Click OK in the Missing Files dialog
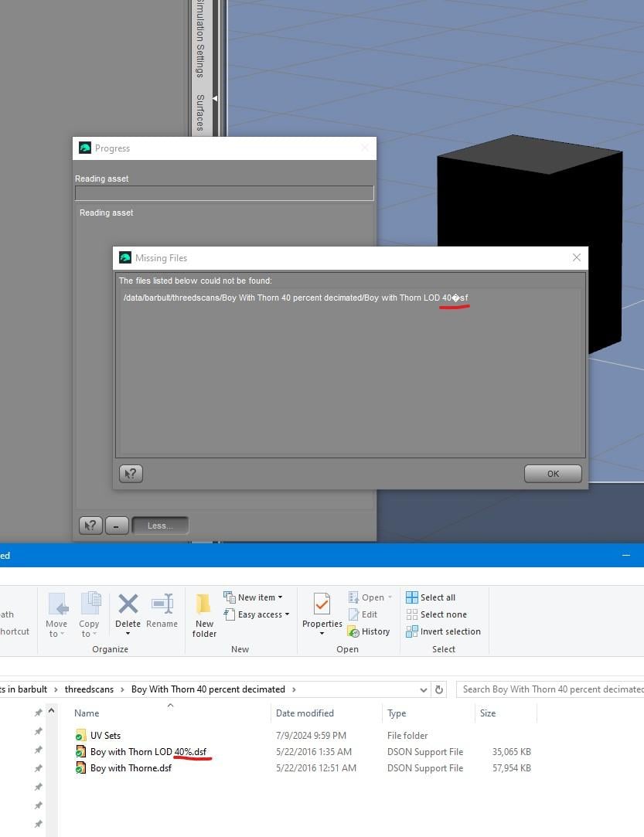The height and width of the screenshot is (837, 644). (553, 474)
